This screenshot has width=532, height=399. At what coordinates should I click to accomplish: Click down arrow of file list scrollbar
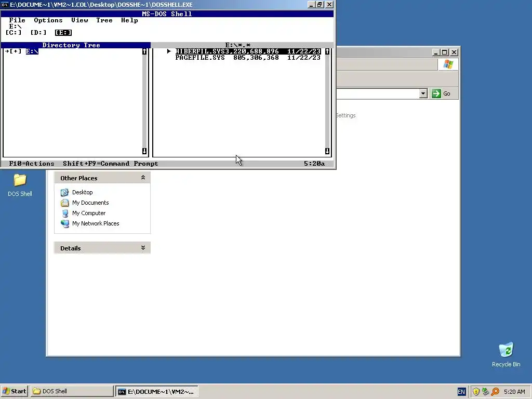[327, 151]
